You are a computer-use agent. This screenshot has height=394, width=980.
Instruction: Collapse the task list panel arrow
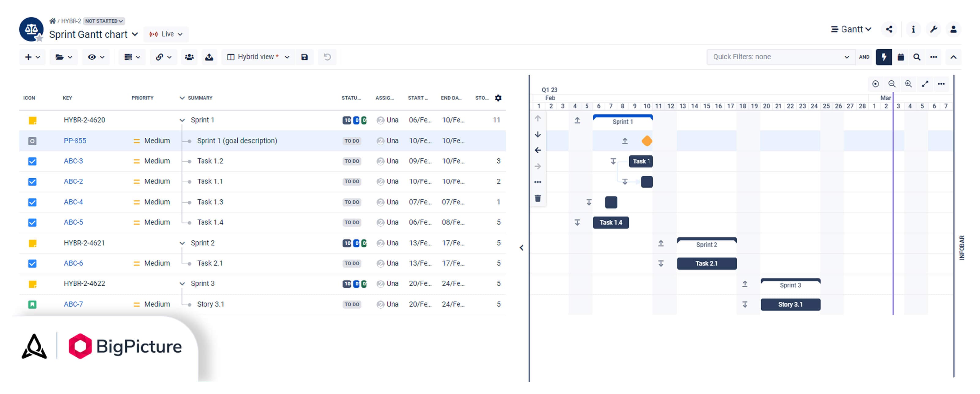click(522, 248)
